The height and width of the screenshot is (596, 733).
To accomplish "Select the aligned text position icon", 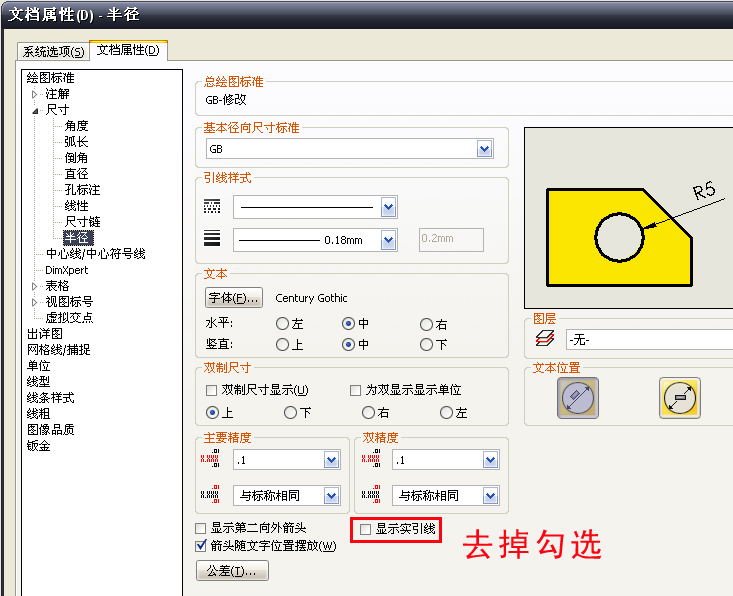I will [577, 398].
